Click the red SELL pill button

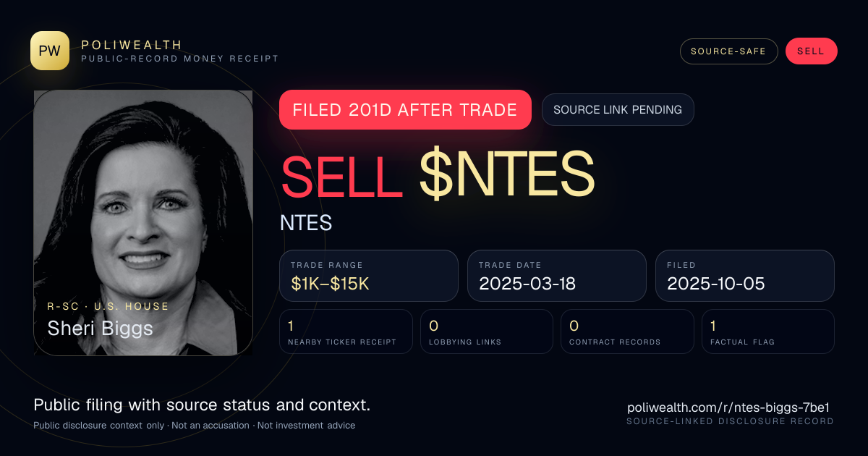point(811,51)
